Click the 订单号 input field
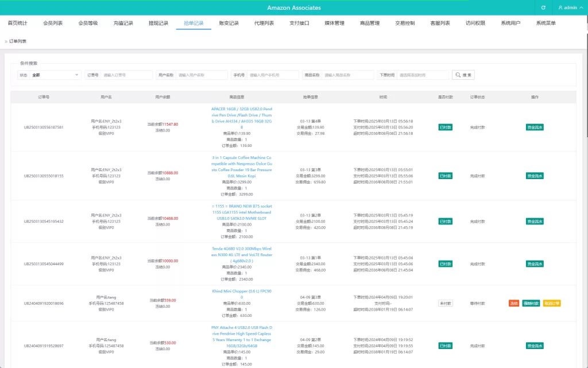The height and width of the screenshot is (368, 588). tap(126, 75)
